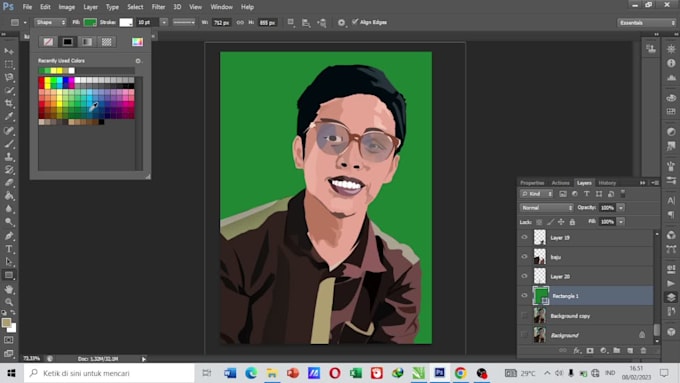Open the Window menu
The height and width of the screenshot is (383, 680).
tap(221, 7)
